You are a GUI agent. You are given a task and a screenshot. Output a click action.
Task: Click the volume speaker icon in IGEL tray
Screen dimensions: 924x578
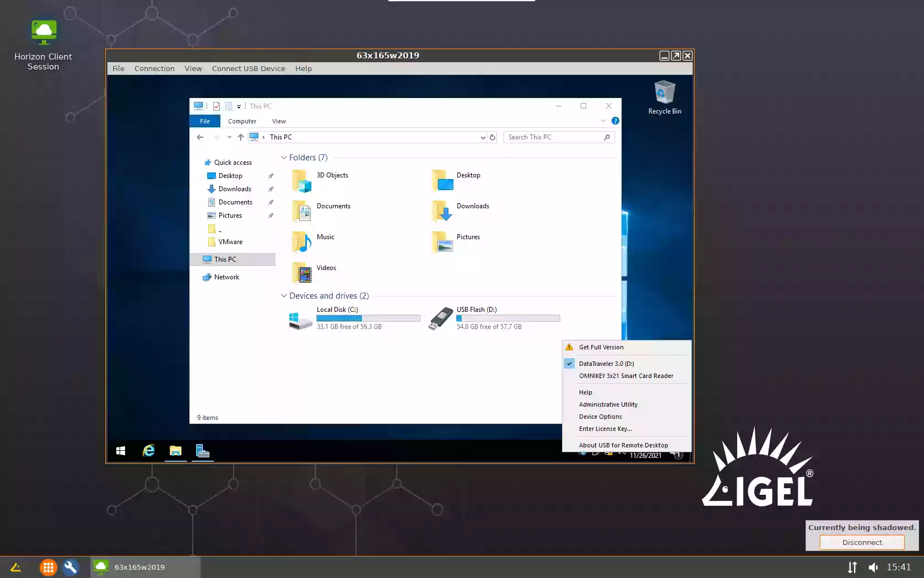[x=873, y=567]
